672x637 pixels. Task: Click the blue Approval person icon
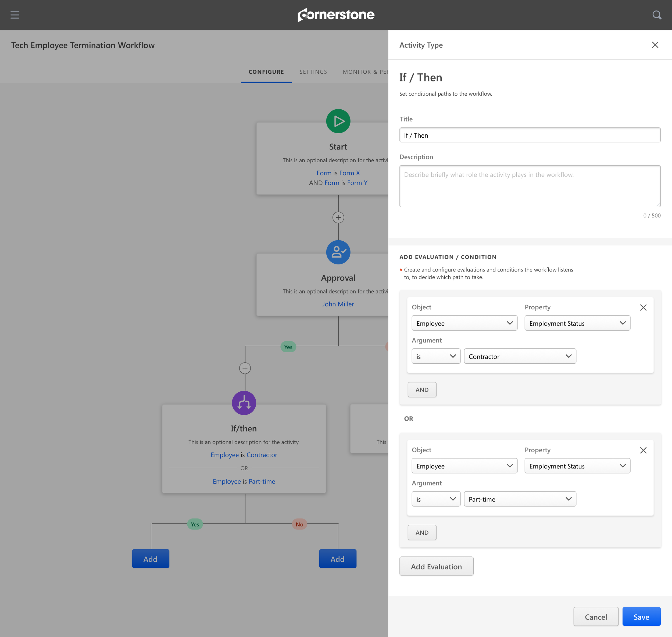coord(338,252)
